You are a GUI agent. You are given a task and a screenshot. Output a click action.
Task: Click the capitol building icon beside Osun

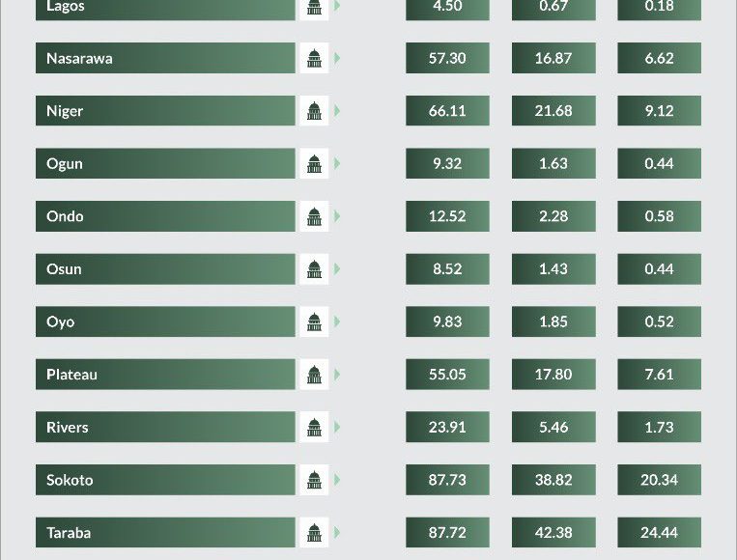(x=314, y=268)
